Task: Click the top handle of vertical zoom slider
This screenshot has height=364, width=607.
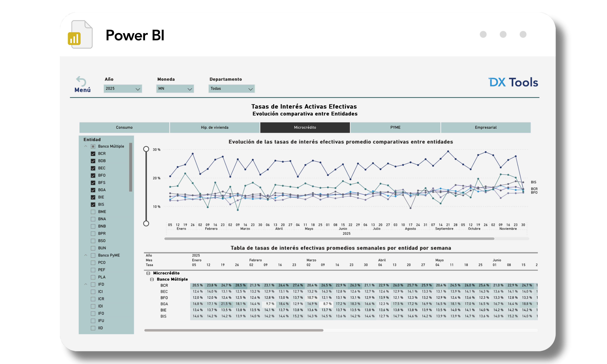Action: pyautogui.click(x=146, y=149)
